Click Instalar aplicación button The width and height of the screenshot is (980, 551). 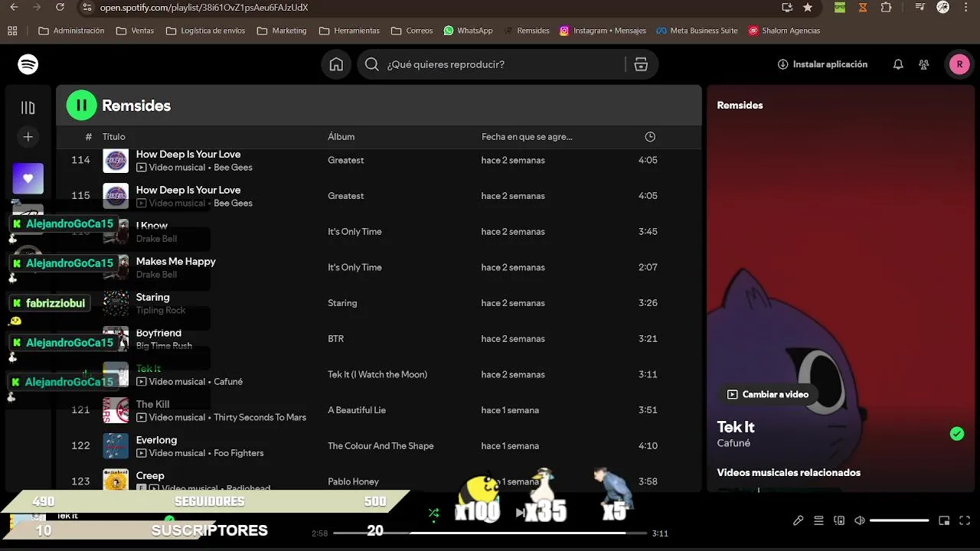tap(822, 64)
